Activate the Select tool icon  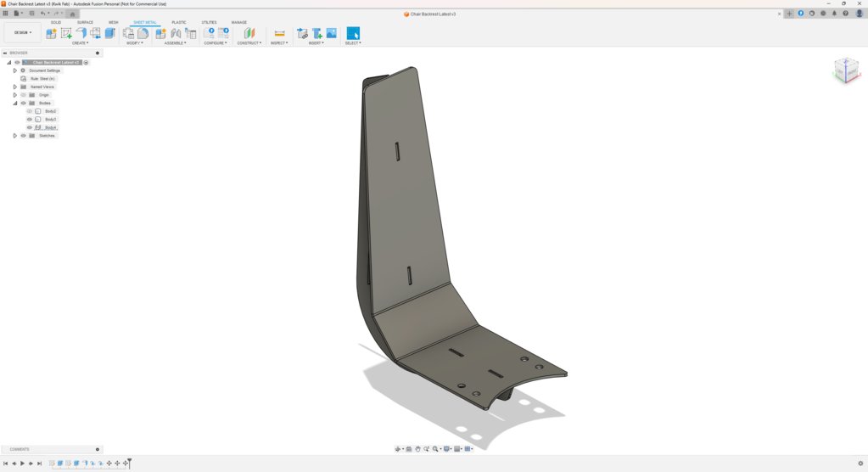(353, 33)
